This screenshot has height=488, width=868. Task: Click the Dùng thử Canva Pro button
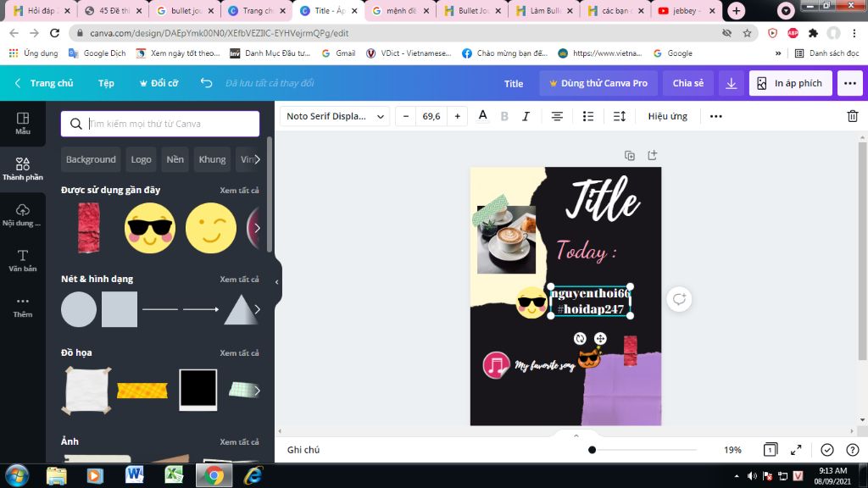[x=598, y=83]
